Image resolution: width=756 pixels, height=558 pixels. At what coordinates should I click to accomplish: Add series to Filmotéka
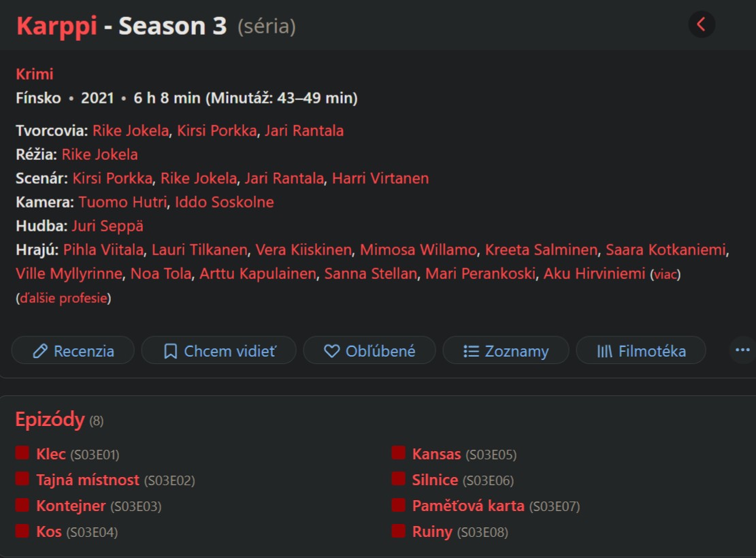point(641,350)
